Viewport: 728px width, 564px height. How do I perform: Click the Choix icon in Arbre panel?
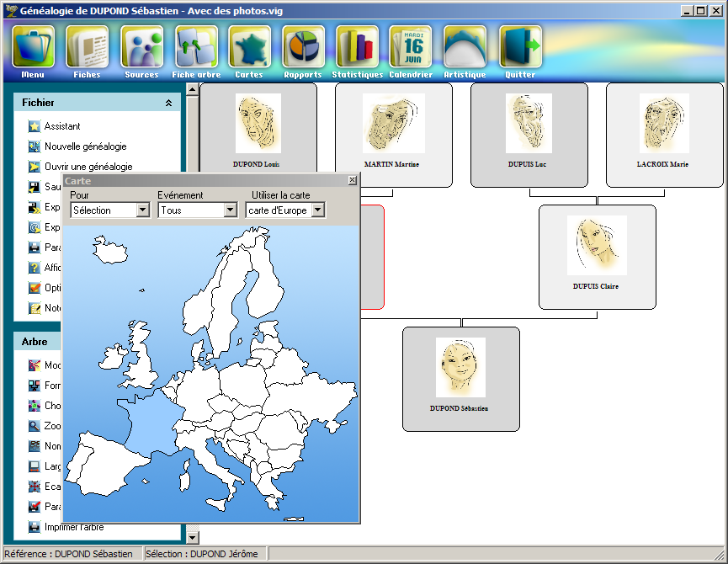tap(35, 406)
